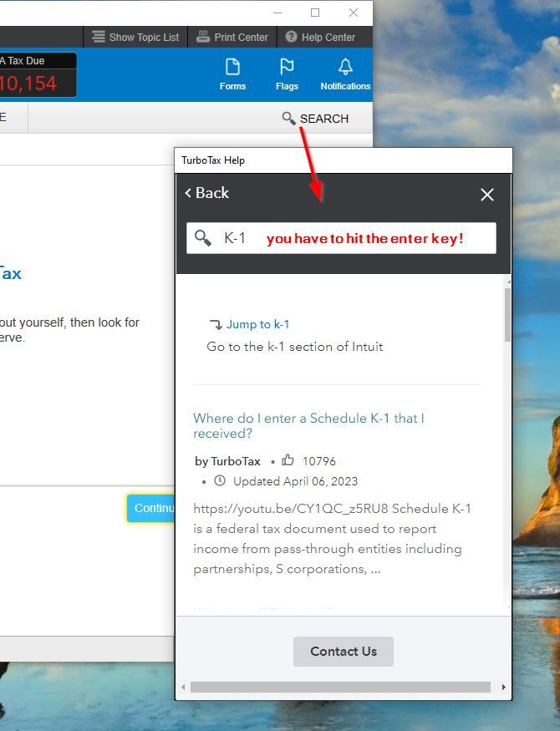
Task: Open the Help Center
Action: click(320, 38)
